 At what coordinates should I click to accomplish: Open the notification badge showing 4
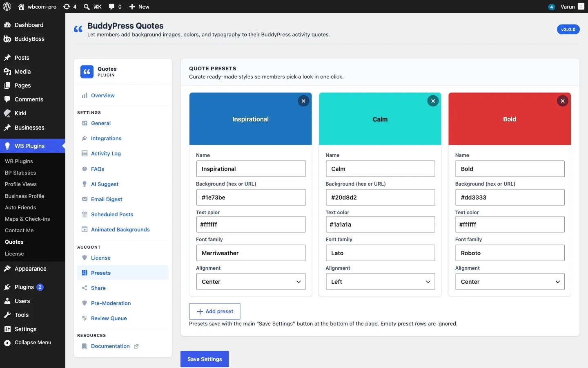(x=552, y=7)
